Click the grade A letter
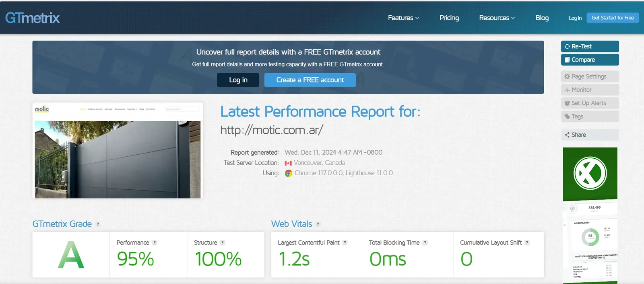Image resolution: width=644 pixels, height=284 pixels. tap(71, 255)
